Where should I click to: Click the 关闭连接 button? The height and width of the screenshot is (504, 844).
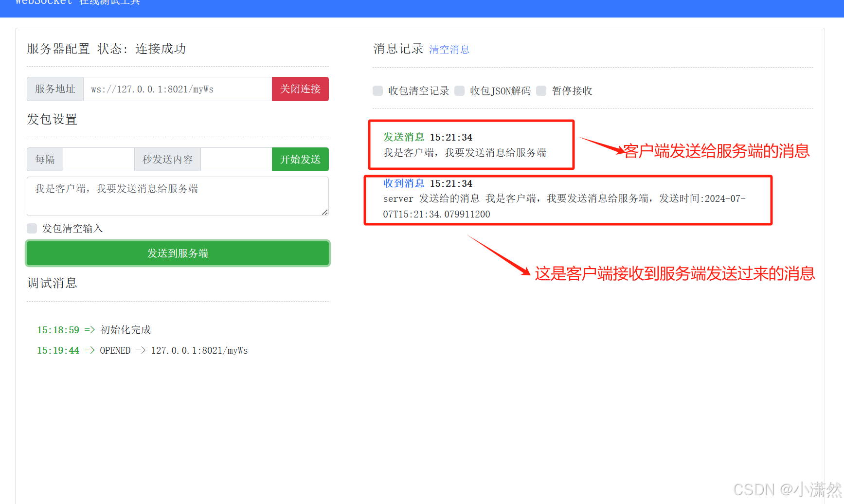point(300,89)
